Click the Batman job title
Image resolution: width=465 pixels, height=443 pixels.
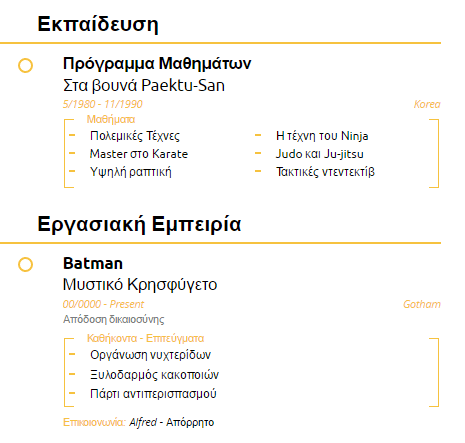(x=93, y=263)
